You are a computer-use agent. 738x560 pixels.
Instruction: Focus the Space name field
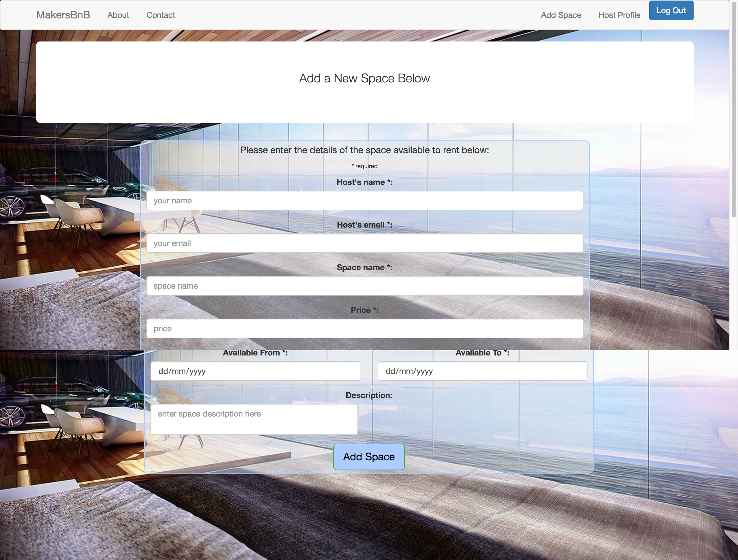tap(365, 286)
